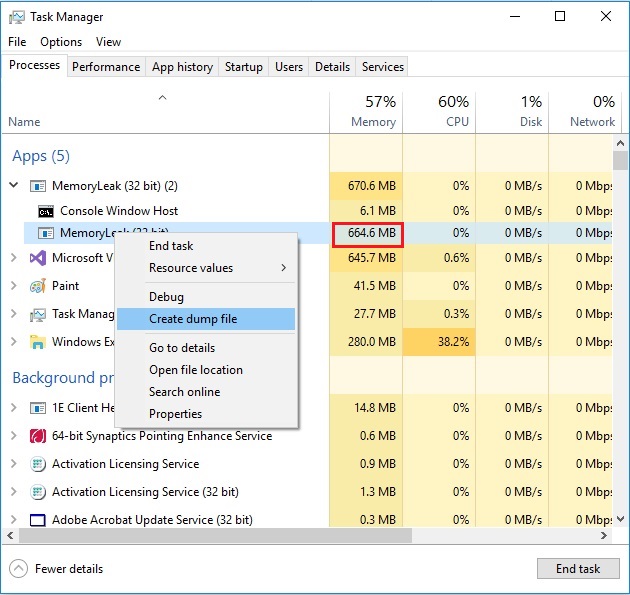
Task: Click the vertical scrollbar down arrow
Action: [x=620, y=519]
